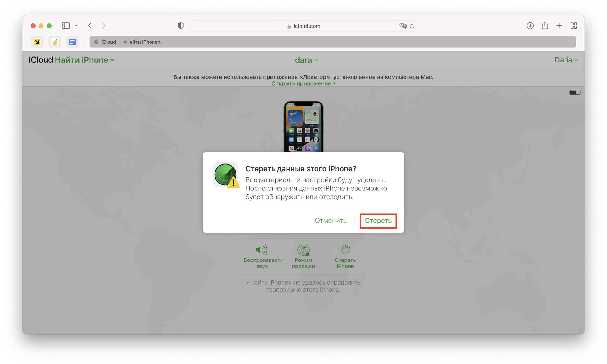Open a new tab with plus icon
Viewport: 607px width, 364px height.
tap(559, 26)
